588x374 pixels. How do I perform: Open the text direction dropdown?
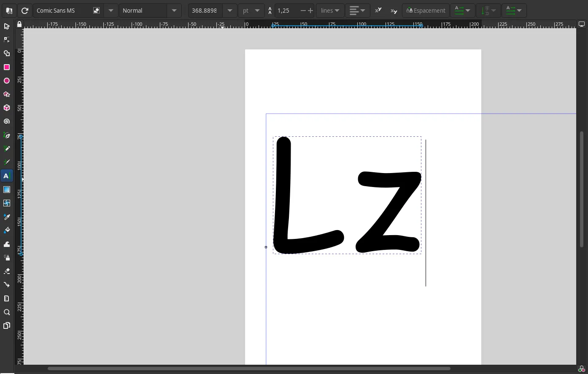pos(514,11)
